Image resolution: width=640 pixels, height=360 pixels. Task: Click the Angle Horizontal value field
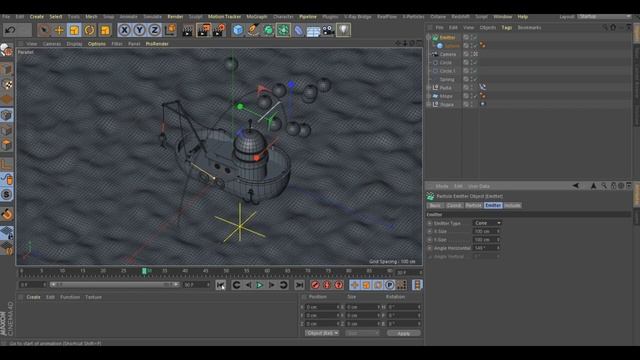486,248
